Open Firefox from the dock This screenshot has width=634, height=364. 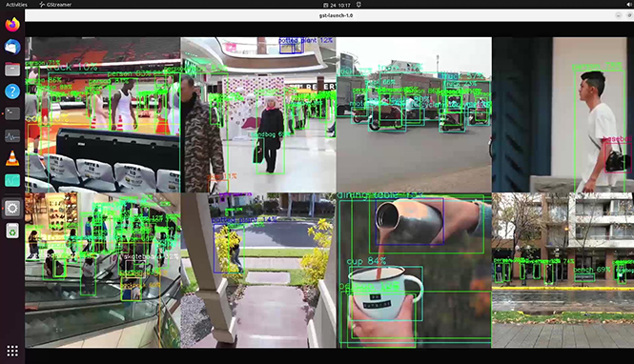coord(12,25)
